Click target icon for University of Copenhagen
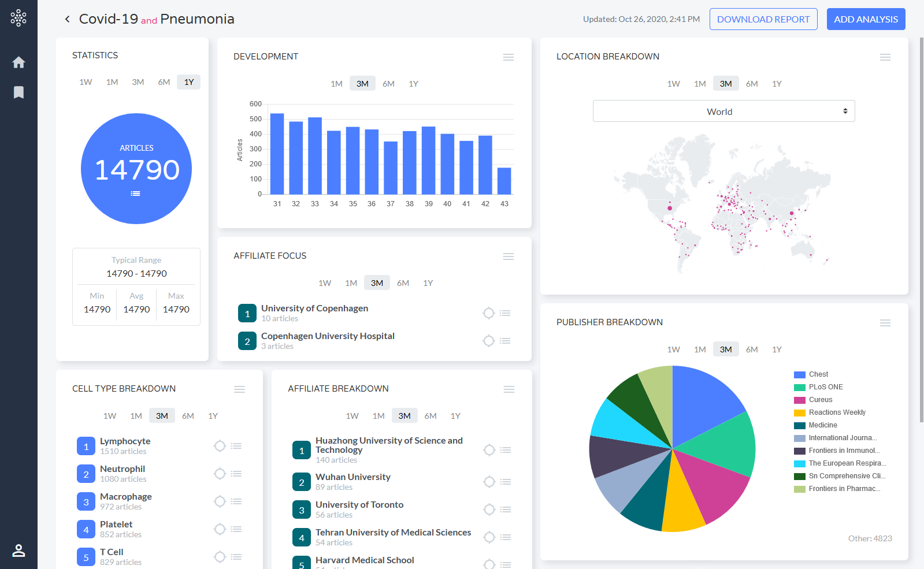 (489, 313)
